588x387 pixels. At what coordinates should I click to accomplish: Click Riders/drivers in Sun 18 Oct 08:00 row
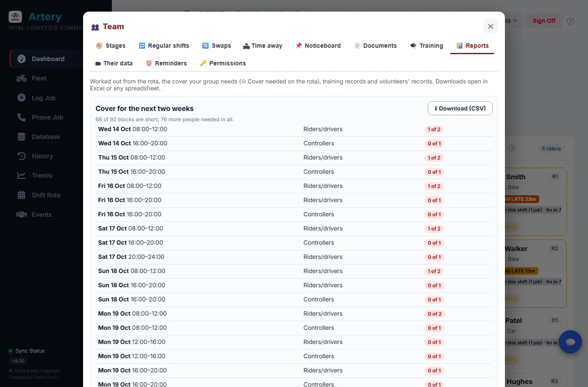tap(323, 271)
